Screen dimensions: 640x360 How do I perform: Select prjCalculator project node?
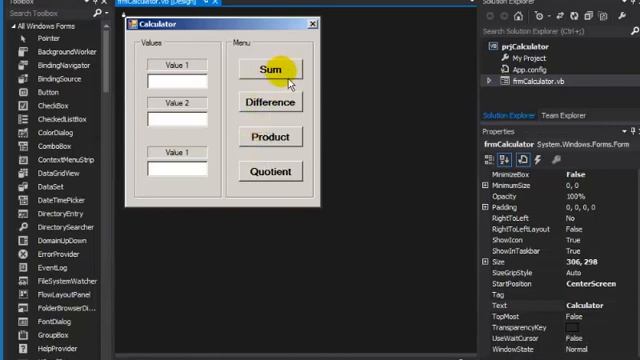pyautogui.click(x=525, y=47)
